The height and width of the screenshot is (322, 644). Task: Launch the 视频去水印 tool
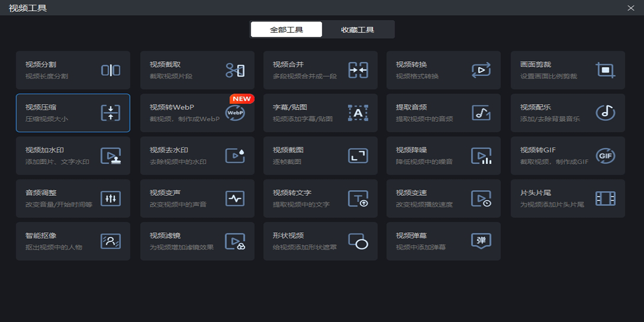[x=197, y=156]
